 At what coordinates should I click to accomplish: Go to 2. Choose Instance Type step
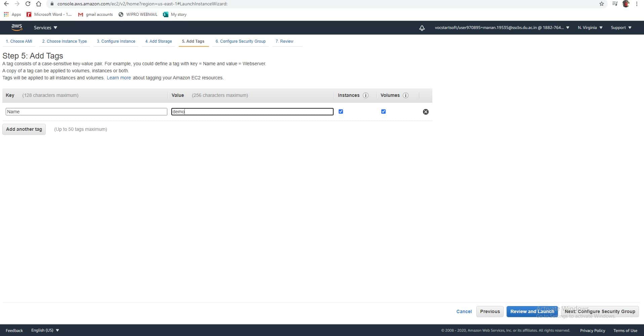tap(65, 41)
